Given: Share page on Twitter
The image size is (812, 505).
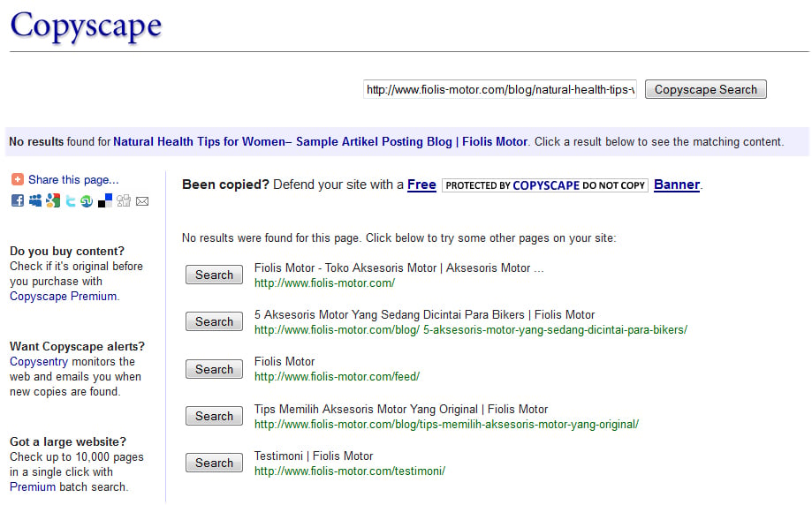Looking at the screenshot, I should pyautogui.click(x=71, y=200).
